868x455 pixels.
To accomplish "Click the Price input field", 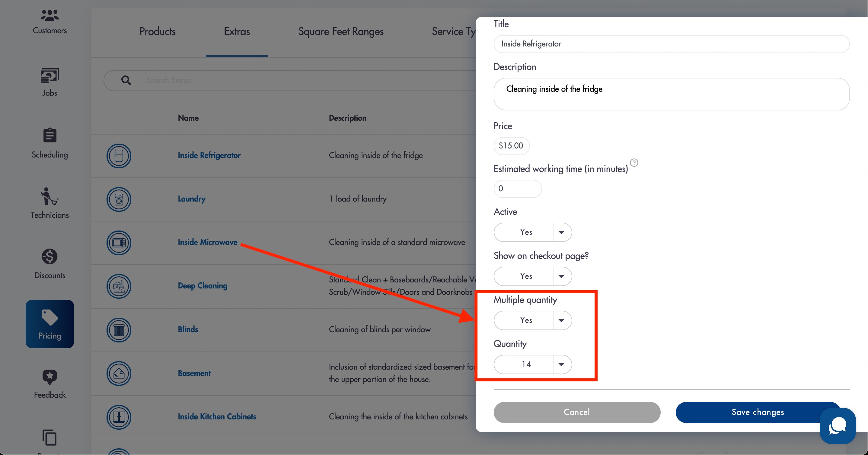I will click(x=512, y=146).
